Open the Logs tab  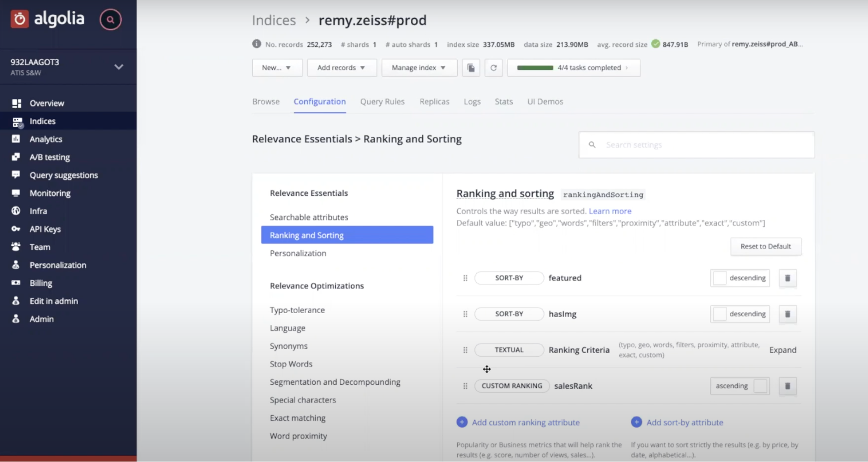click(x=472, y=102)
